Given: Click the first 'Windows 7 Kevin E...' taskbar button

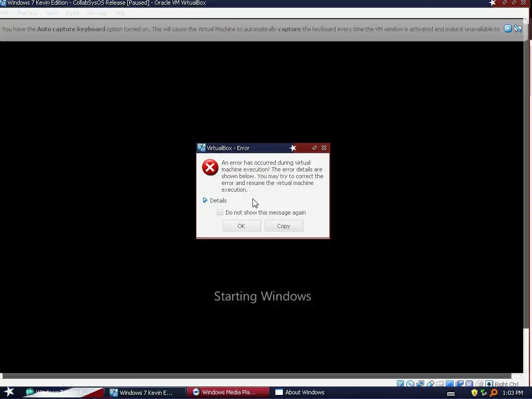Looking at the screenshot, I should coord(63,392).
